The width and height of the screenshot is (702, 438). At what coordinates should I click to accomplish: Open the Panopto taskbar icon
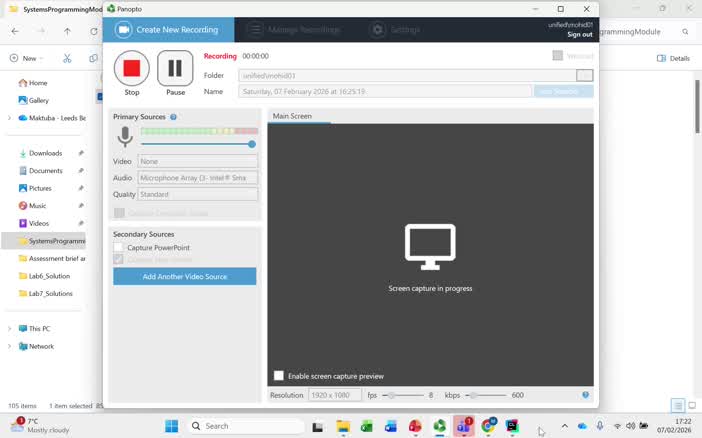point(439,426)
